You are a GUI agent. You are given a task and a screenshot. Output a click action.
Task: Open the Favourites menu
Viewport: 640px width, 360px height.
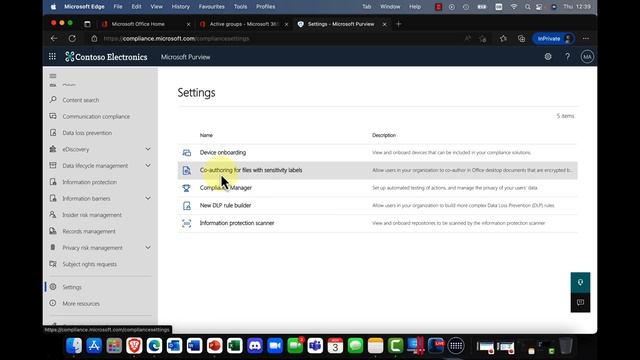(x=211, y=7)
